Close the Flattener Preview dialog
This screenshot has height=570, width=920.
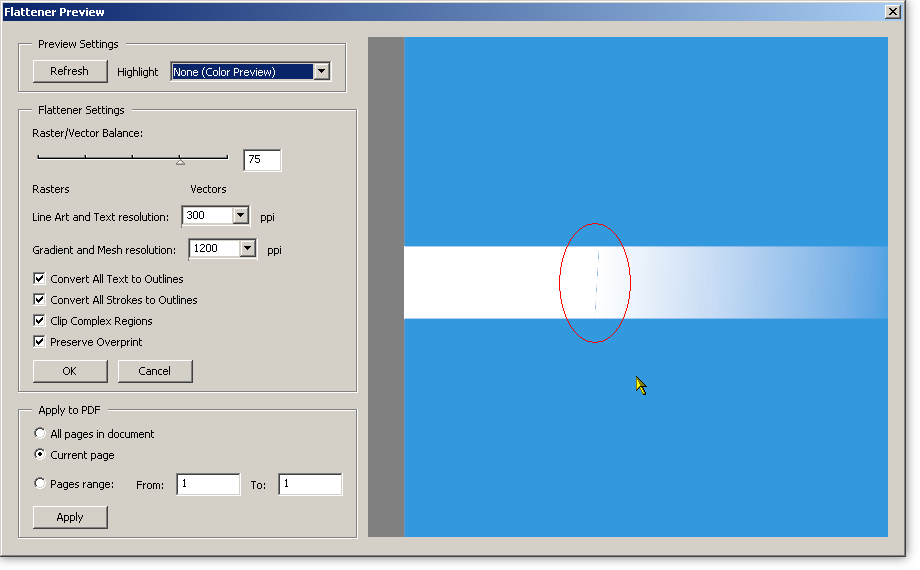pos(892,12)
